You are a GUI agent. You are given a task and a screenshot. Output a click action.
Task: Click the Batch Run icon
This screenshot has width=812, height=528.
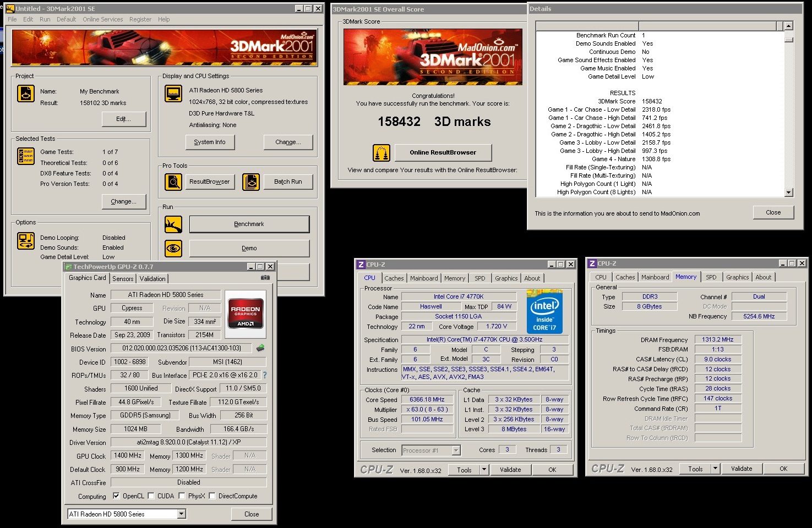(251, 182)
